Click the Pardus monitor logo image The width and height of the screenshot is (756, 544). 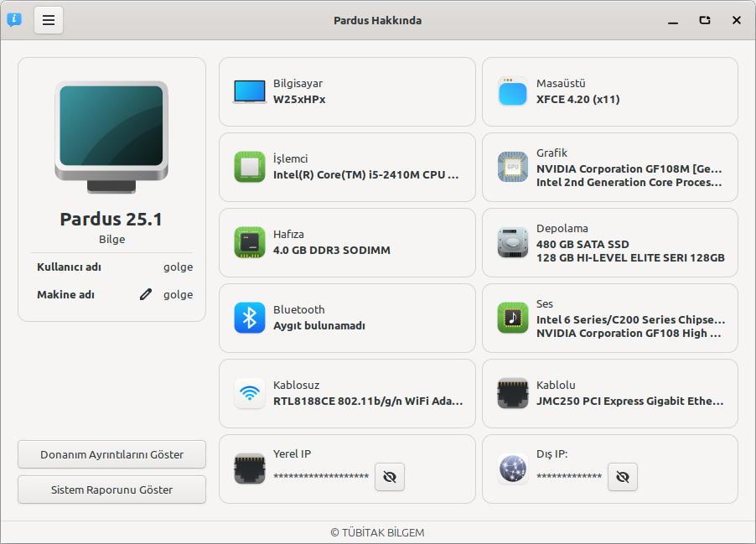point(111,136)
